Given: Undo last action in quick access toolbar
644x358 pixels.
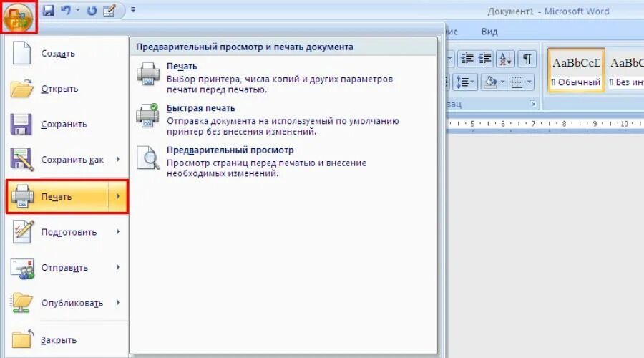Looking at the screenshot, I should 65,10.
